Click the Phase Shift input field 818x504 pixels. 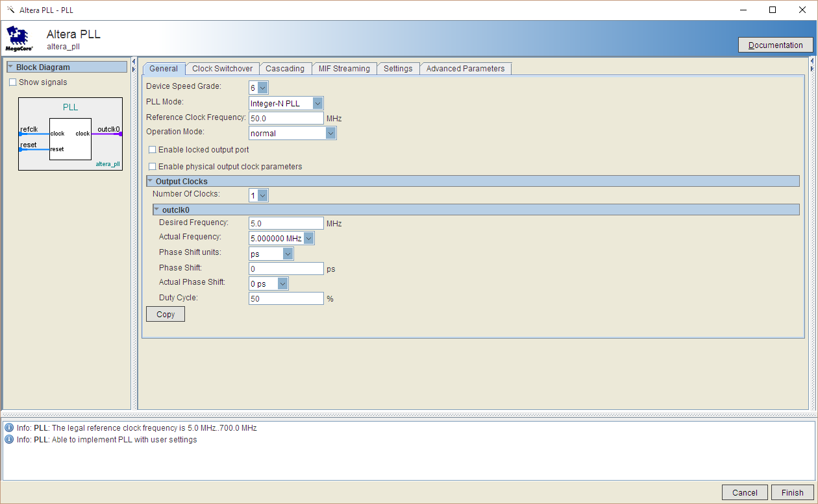point(286,269)
